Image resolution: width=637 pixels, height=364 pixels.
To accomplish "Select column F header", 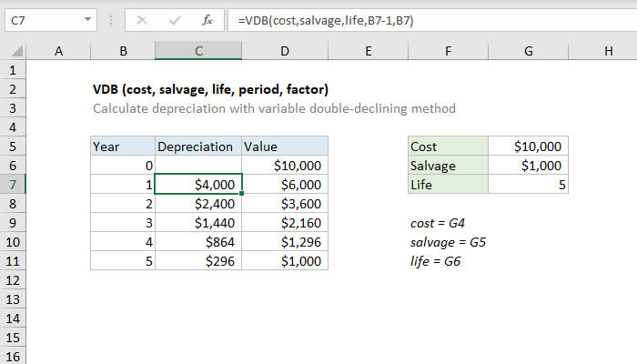I will (448, 51).
